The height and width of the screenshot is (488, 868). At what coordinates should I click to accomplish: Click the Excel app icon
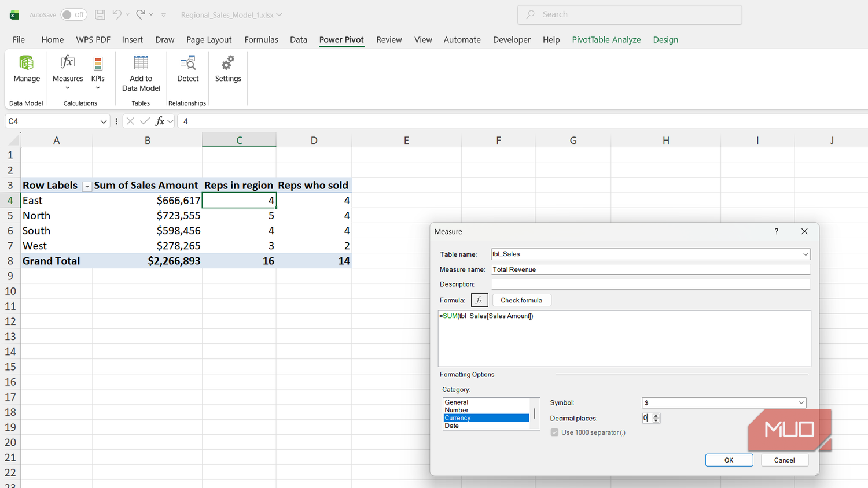[x=14, y=15]
